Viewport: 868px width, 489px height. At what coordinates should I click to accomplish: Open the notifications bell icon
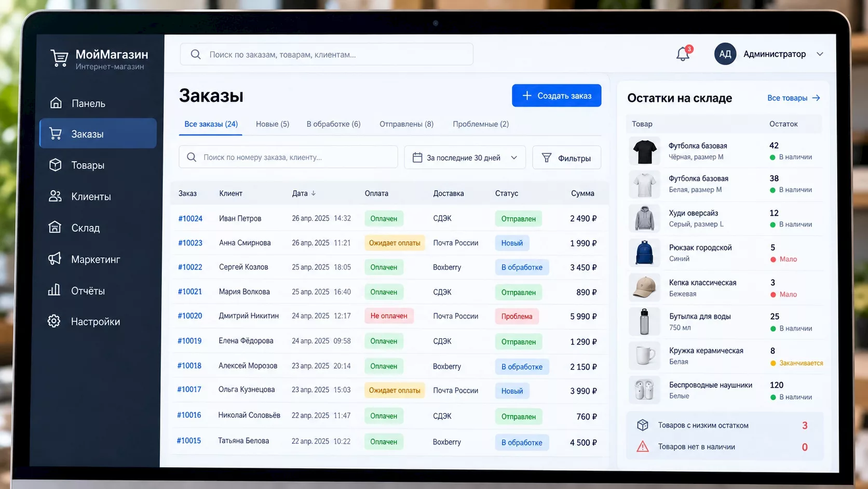(x=683, y=54)
